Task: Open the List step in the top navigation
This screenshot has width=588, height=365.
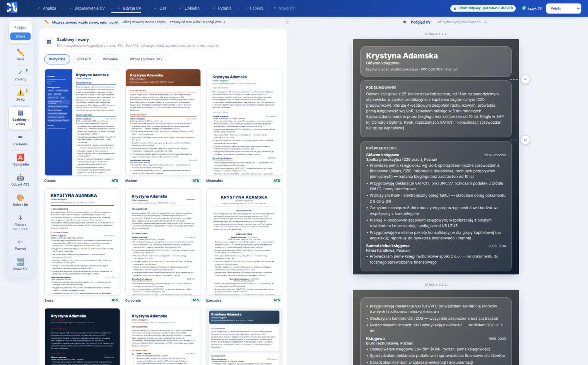Action: coord(160,8)
